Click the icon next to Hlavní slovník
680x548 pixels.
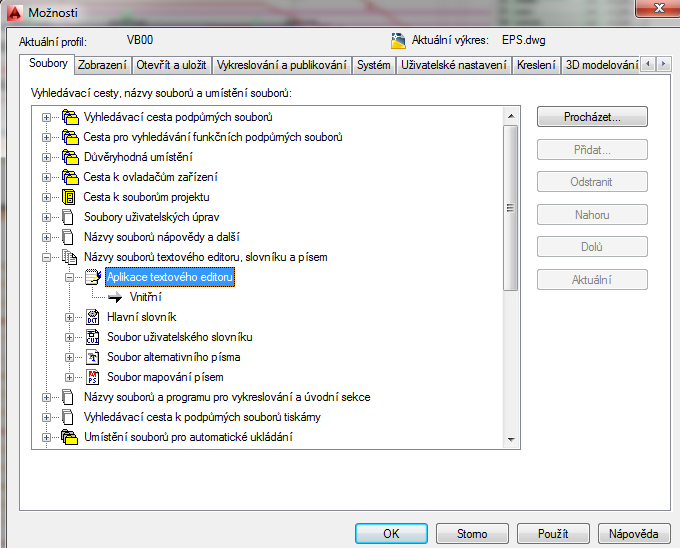tap(93, 317)
